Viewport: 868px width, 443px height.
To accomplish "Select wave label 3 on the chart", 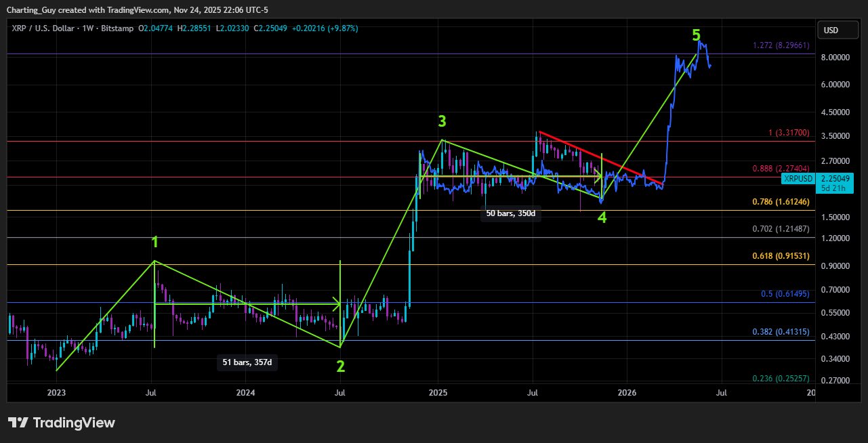I will 442,121.
